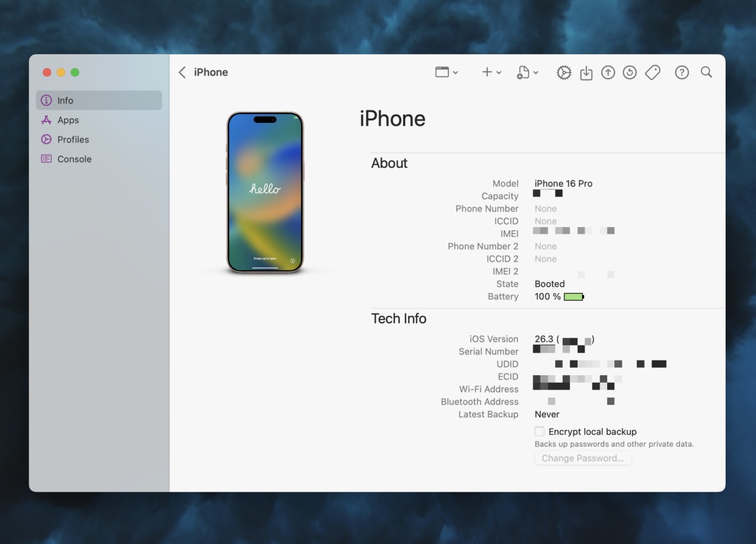Switch to Profiles in the sidebar
This screenshot has width=756, height=544.
click(x=99, y=139)
